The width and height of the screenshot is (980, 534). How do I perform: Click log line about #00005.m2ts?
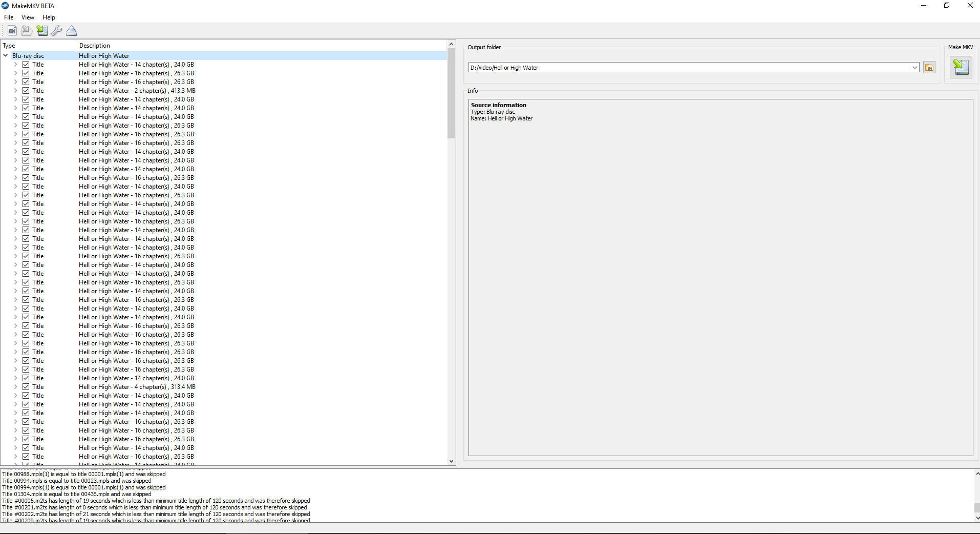(x=156, y=501)
